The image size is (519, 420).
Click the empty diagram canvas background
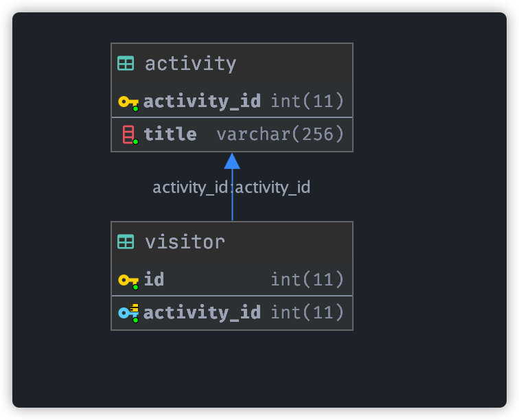(x=430, y=198)
